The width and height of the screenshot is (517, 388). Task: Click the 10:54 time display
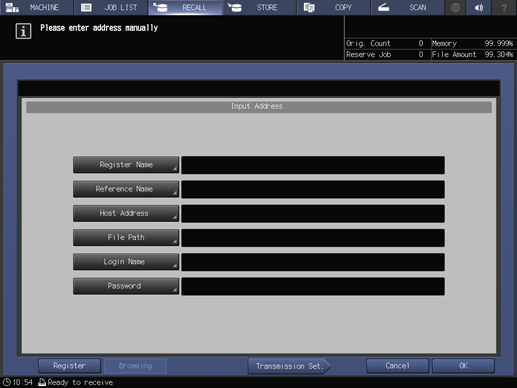23,382
